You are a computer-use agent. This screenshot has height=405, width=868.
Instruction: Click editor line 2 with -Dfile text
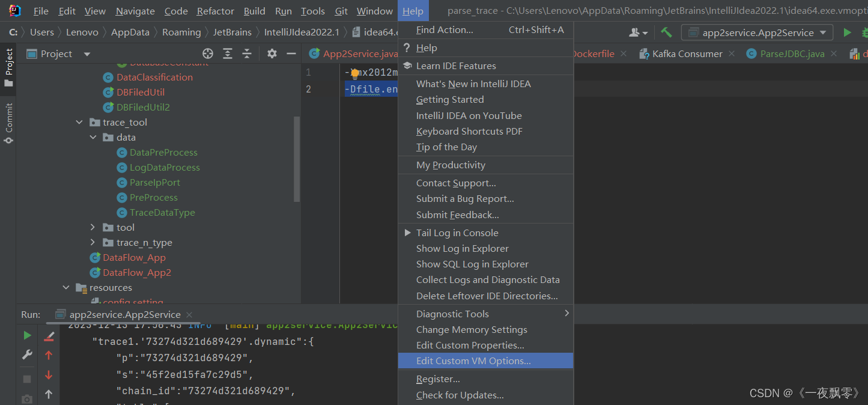click(x=371, y=89)
